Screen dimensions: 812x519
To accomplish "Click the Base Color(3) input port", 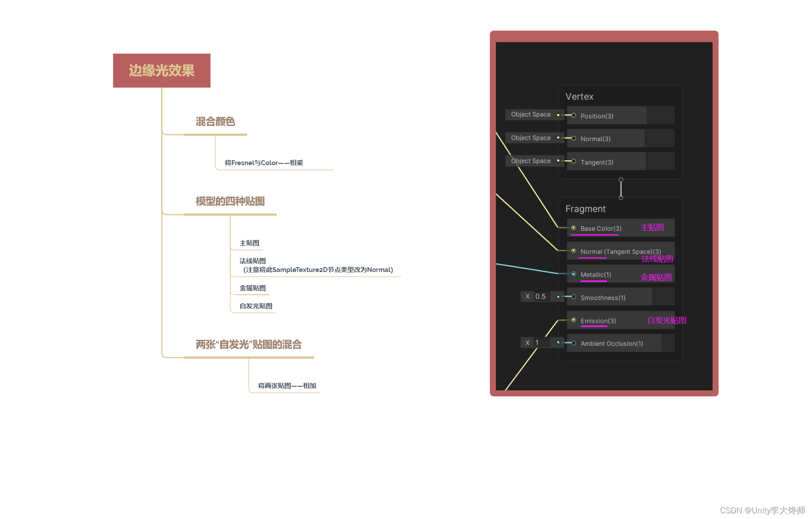I will (x=573, y=228).
